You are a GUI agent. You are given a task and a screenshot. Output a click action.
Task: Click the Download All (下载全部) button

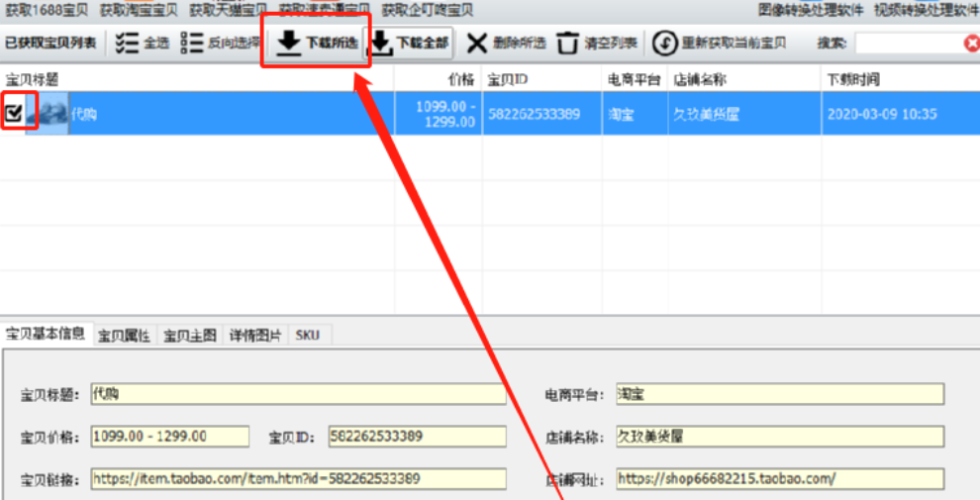409,43
